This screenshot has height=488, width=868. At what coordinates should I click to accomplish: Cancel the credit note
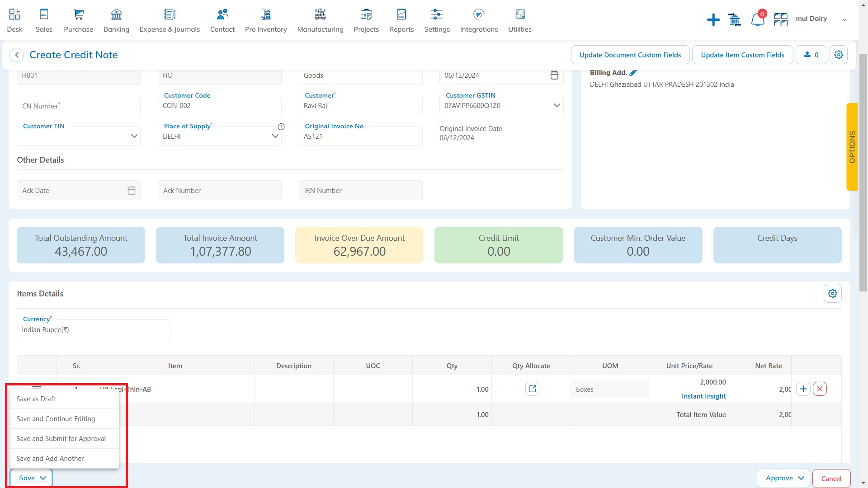click(x=831, y=479)
